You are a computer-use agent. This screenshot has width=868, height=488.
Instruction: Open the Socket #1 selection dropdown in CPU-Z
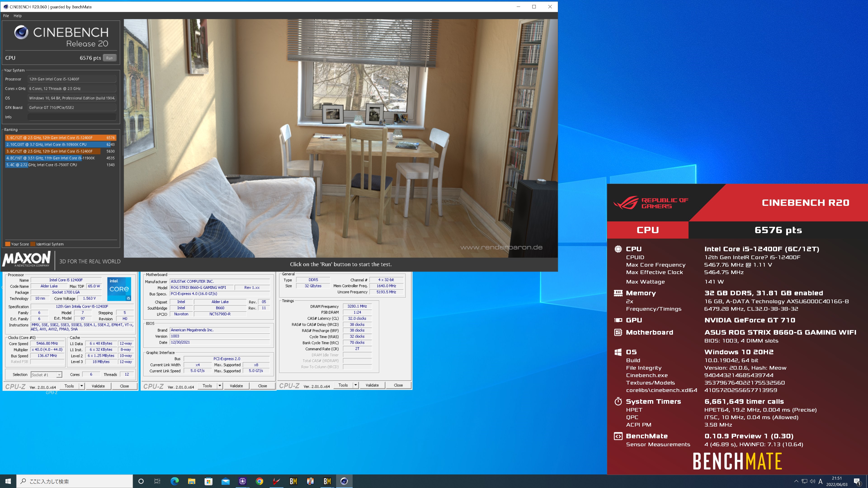[47, 375]
